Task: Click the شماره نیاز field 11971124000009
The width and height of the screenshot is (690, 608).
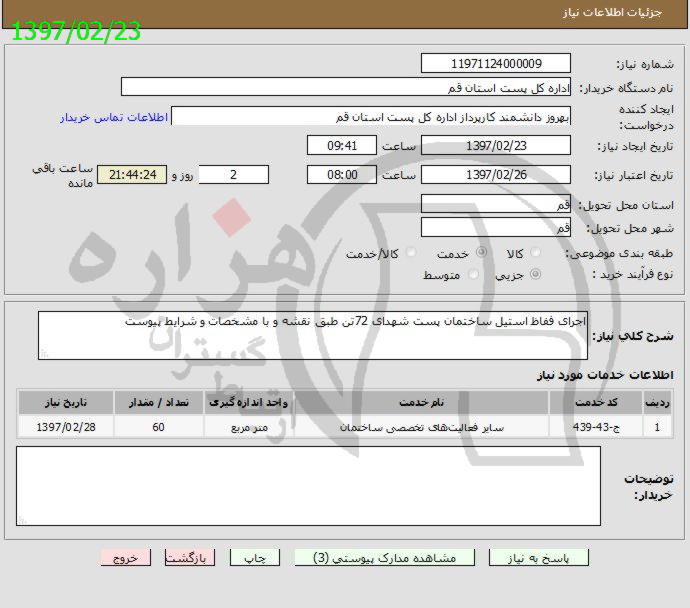Action: 496,63
